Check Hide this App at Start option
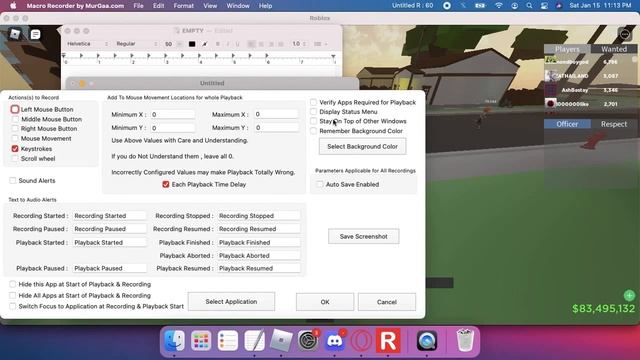 point(13,284)
